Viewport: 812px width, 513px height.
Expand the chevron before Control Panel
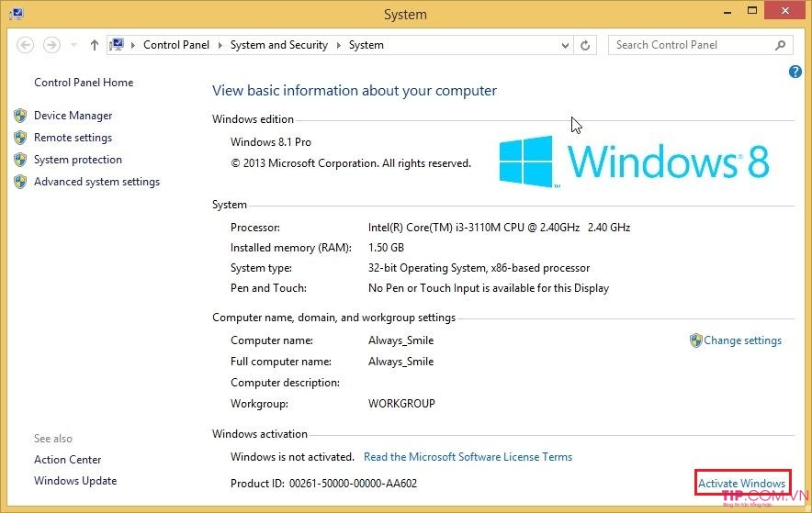pyautogui.click(x=133, y=46)
